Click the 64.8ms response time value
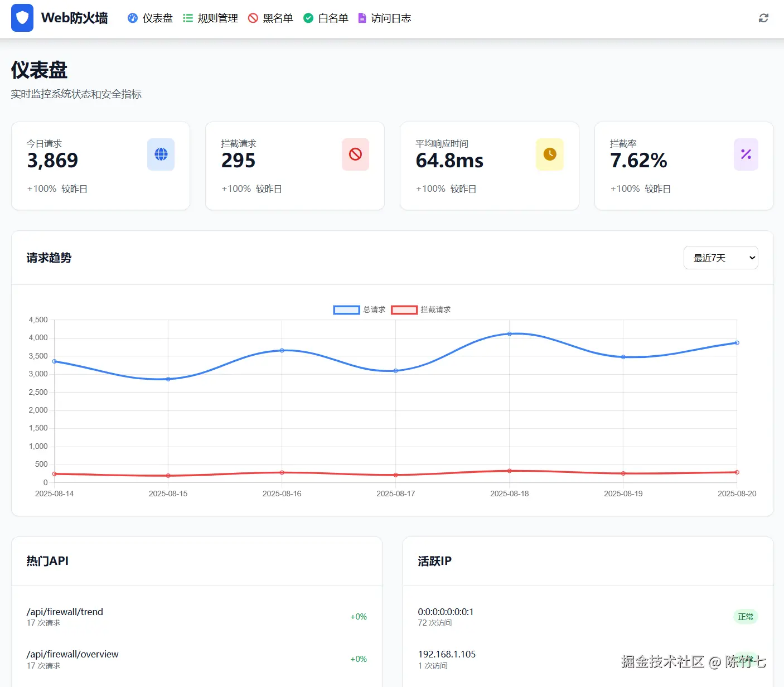784x687 pixels. (x=449, y=161)
